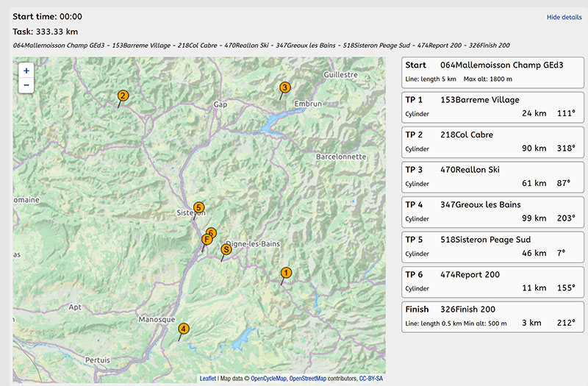This screenshot has width=588, height=386.
Task: Open the OpenCycleMap link
Action: [269, 379]
